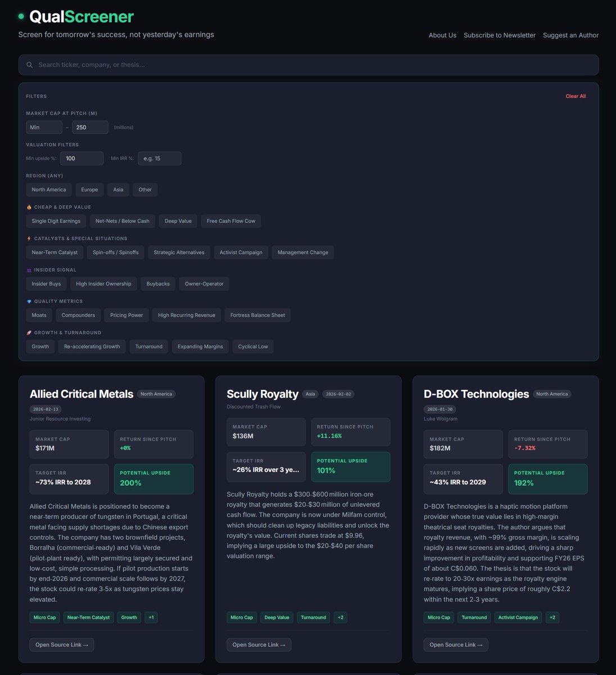Select Cyclical Low filter
Image resolution: width=616 pixels, height=675 pixels.
(x=253, y=346)
